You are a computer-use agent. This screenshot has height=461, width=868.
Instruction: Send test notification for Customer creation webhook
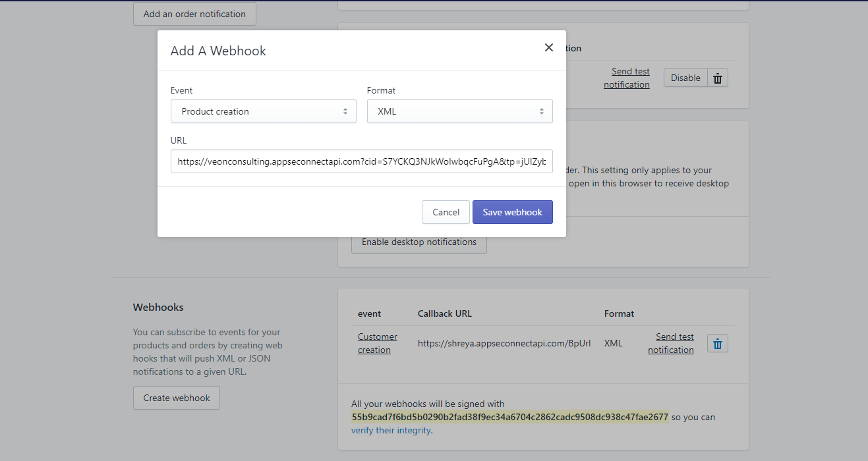point(670,342)
